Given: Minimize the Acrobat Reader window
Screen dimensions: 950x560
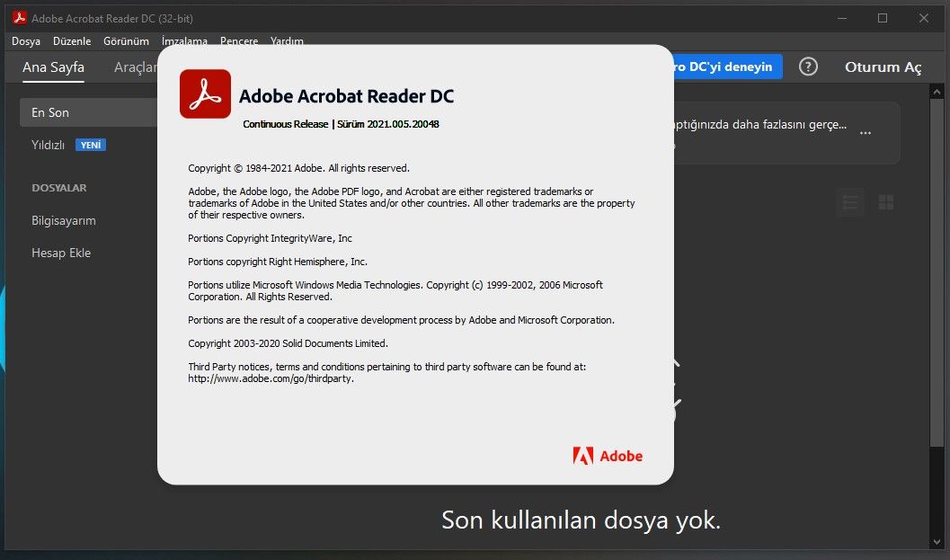Looking at the screenshot, I should click(x=841, y=18).
